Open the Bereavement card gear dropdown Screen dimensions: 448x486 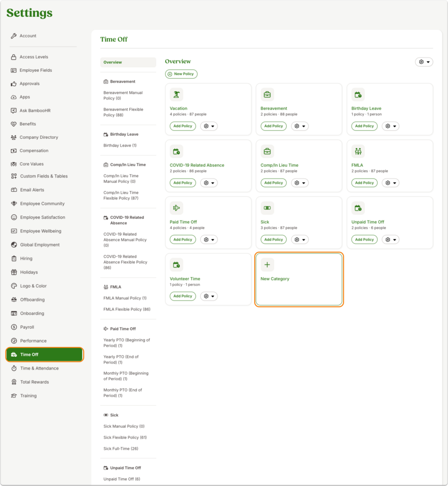(300, 126)
